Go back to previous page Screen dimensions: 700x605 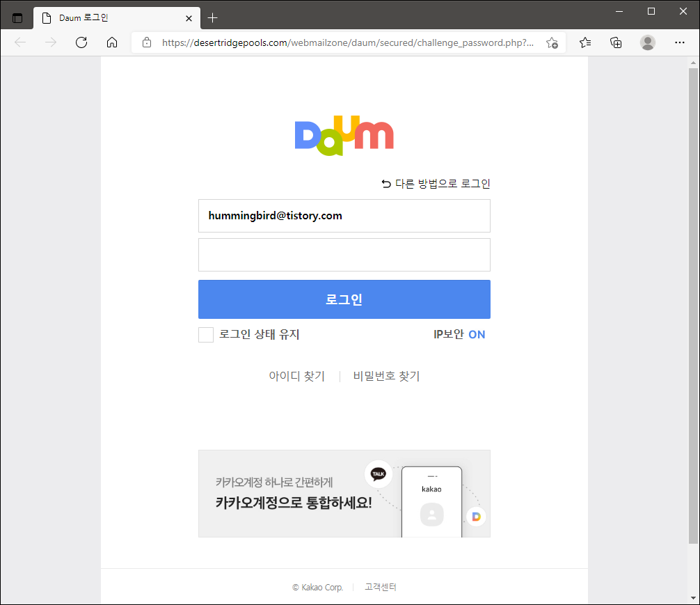coord(21,42)
